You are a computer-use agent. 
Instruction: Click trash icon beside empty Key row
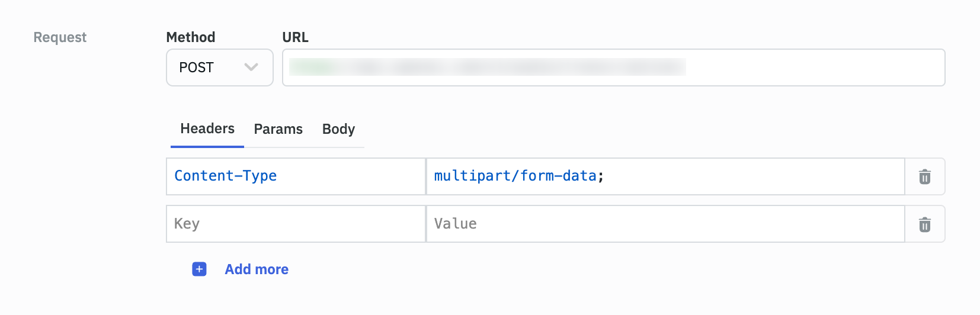tap(924, 224)
